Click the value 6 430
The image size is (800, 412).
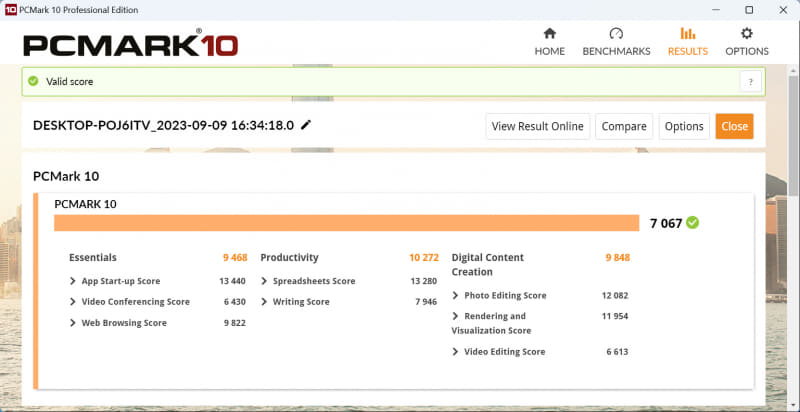pos(235,302)
